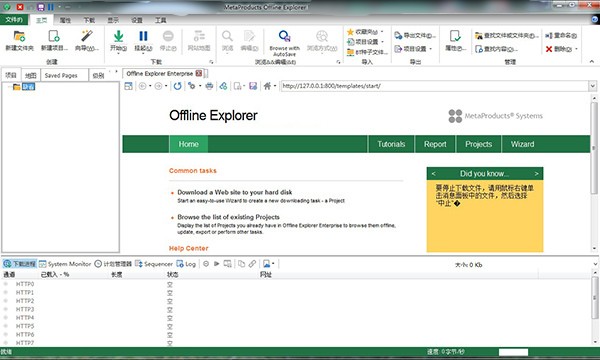Open the Log tab
Image resolution: width=600 pixels, height=360 pixels.
(186, 264)
